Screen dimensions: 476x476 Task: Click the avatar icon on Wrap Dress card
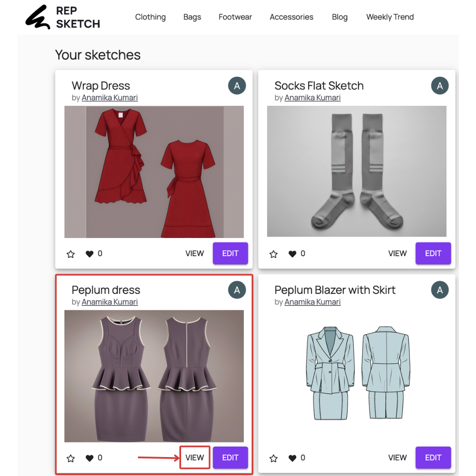click(x=237, y=86)
